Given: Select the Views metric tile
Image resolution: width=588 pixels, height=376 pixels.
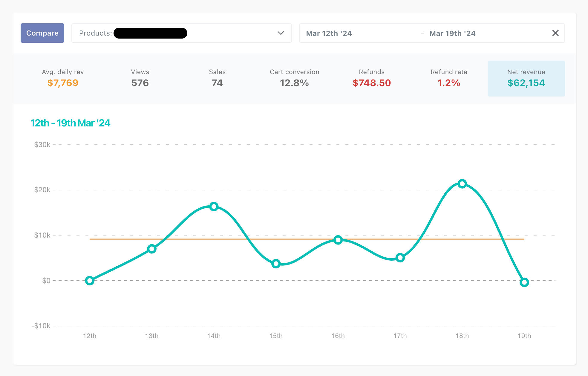Looking at the screenshot, I should [140, 78].
